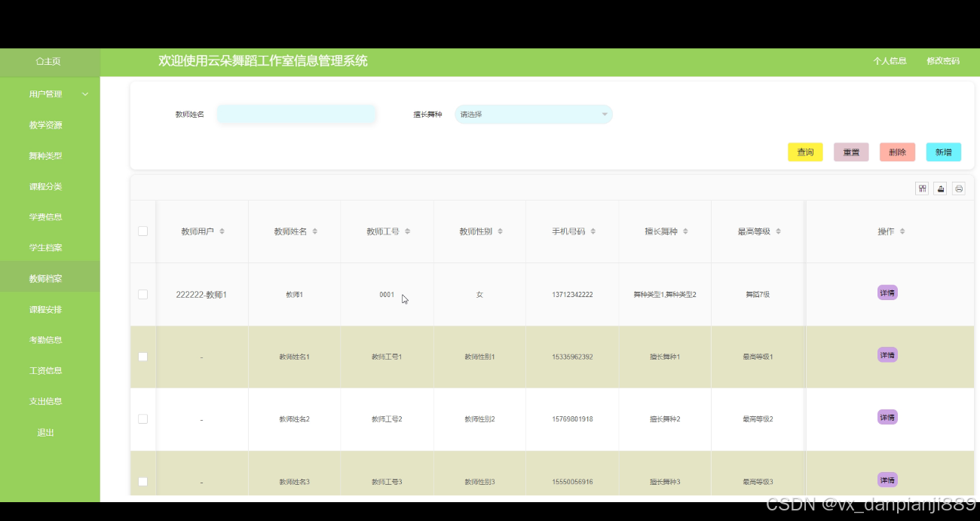Check the row for 教师姓名3
This screenshot has width=980, height=521.
pyautogui.click(x=142, y=482)
